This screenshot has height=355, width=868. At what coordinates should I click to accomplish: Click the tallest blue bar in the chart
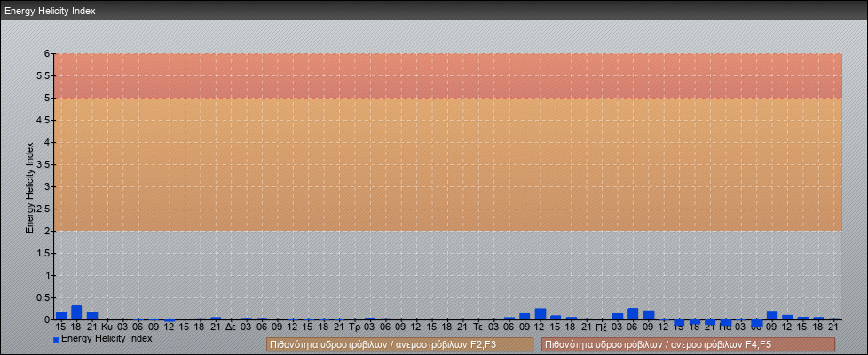click(76, 312)
